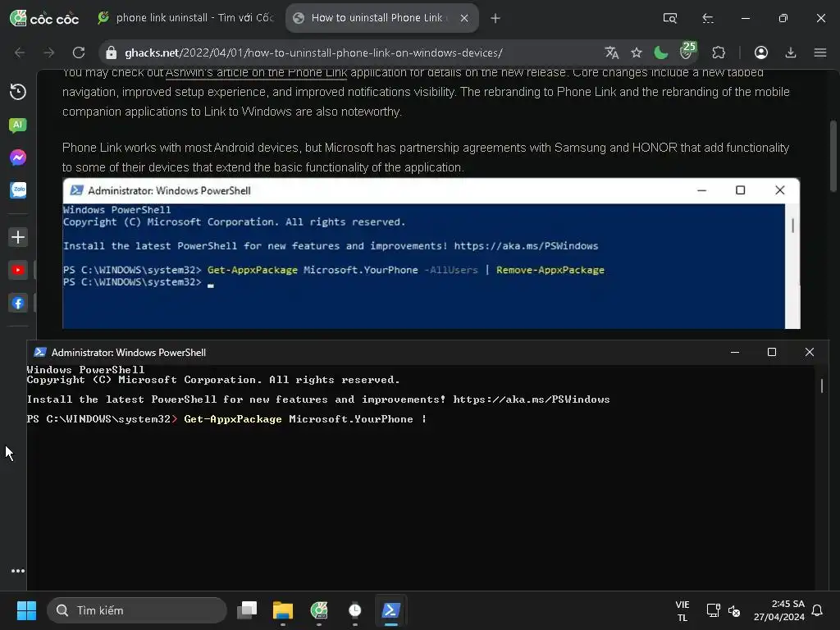Click the PowerShell window title bar icon
This screenshot has height=630, width=840.
pyautogui.click(x=40, y=352)
